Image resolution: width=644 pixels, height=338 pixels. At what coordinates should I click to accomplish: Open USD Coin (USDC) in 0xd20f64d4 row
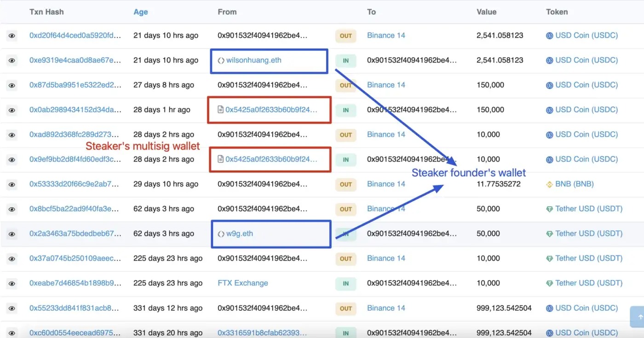(x=586, y=35)
